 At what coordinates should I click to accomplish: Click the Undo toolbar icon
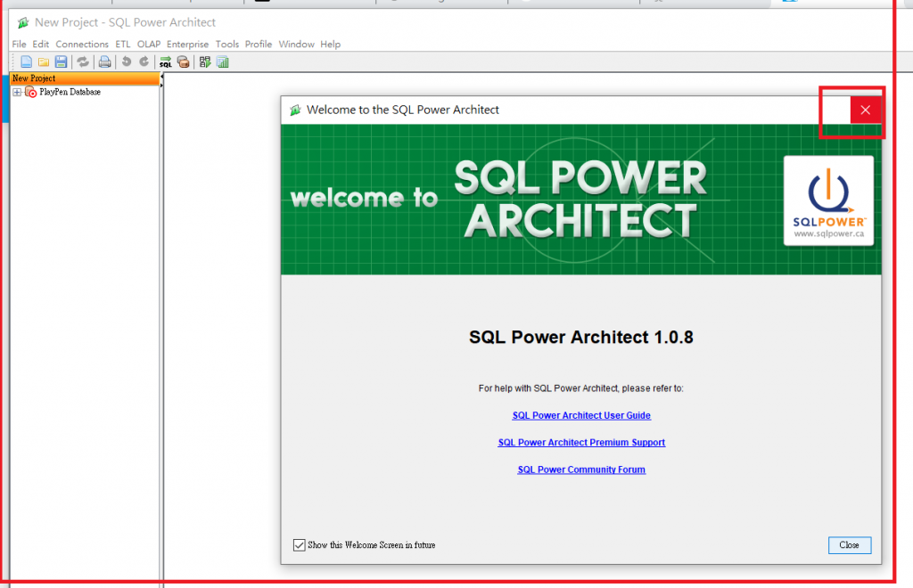127,61
